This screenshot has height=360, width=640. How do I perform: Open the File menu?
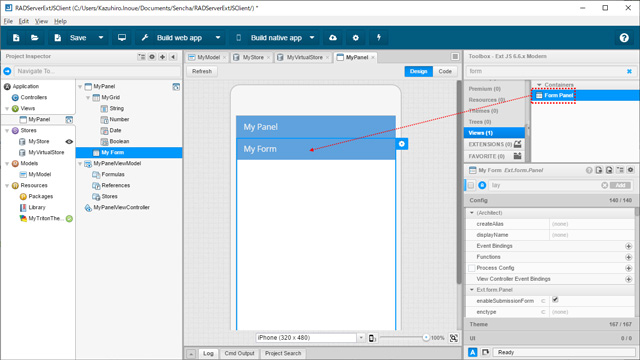point(8,21)
